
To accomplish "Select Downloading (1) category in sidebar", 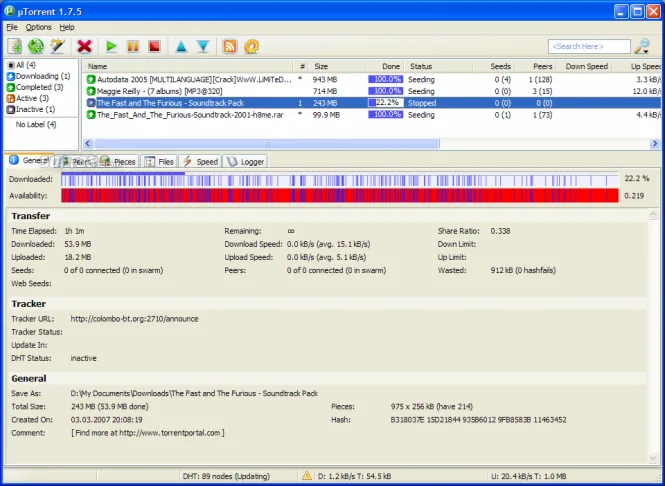I will pyautogui.click(x=39, y=76).
